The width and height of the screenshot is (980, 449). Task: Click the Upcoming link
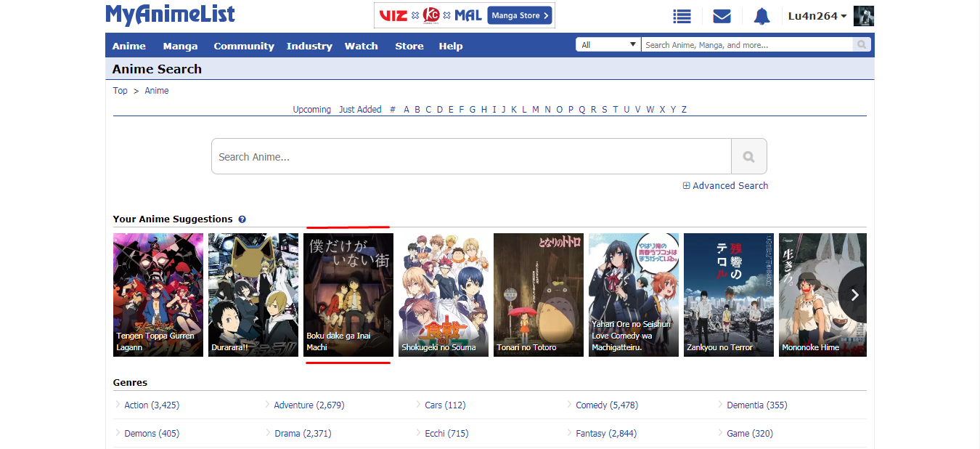tap(312, 110)
